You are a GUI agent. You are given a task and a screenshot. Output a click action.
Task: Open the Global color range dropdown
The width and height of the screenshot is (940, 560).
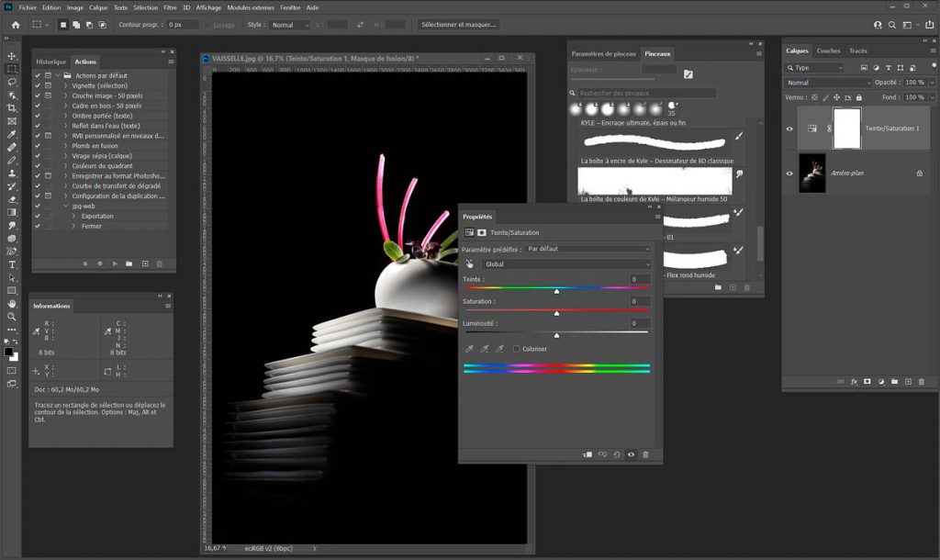(566, 264)
